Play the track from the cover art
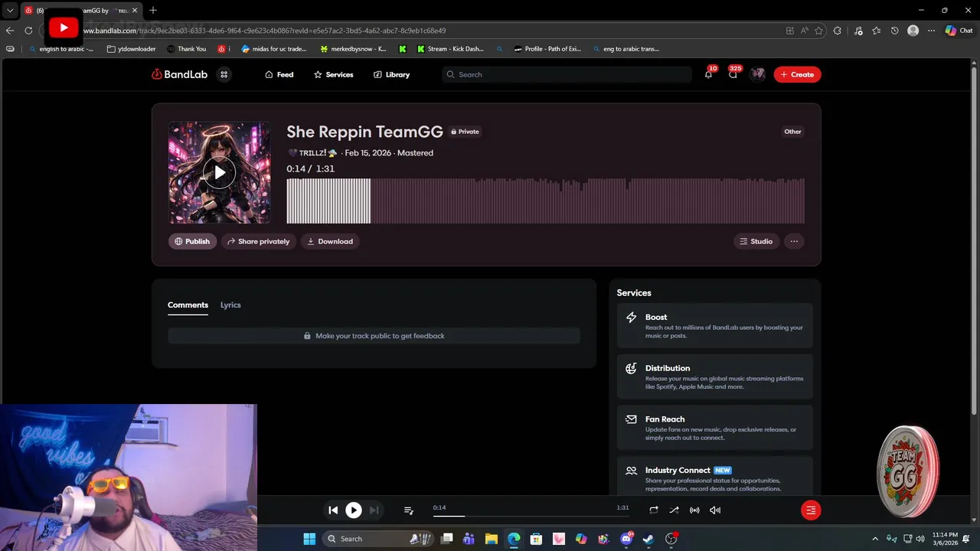Image resolution: width=980 pixels, height=551 pixels. tap(220, 173)
